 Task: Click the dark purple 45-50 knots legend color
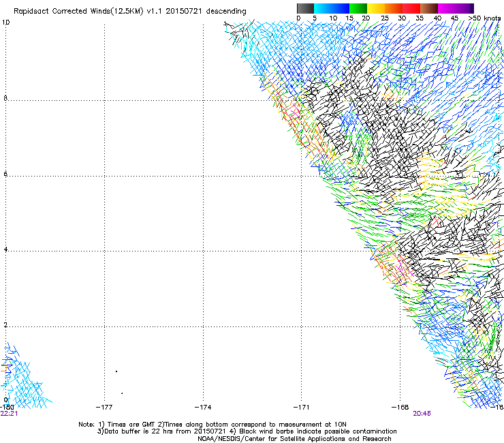click(464, 8)
